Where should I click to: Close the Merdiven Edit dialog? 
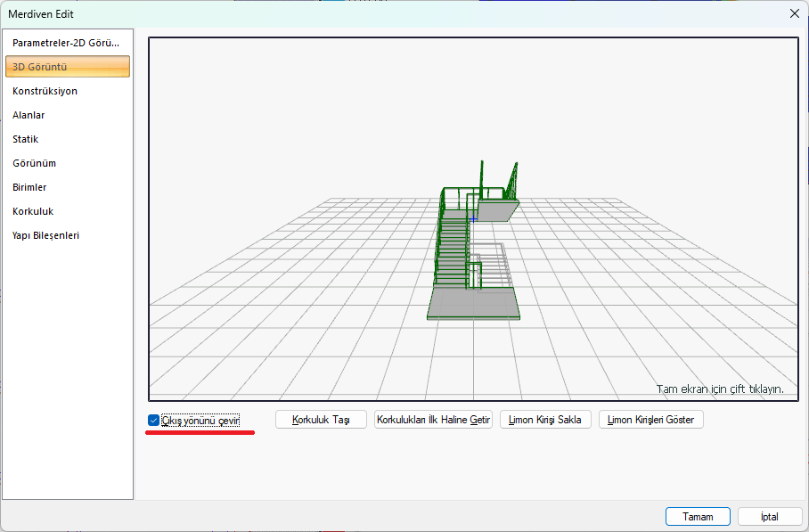(795, 14)
